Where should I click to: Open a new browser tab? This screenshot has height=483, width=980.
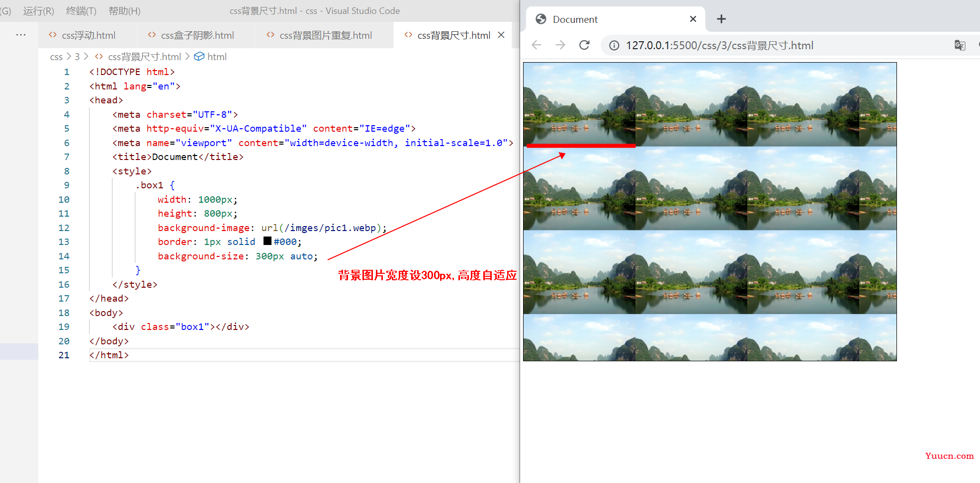721,19
